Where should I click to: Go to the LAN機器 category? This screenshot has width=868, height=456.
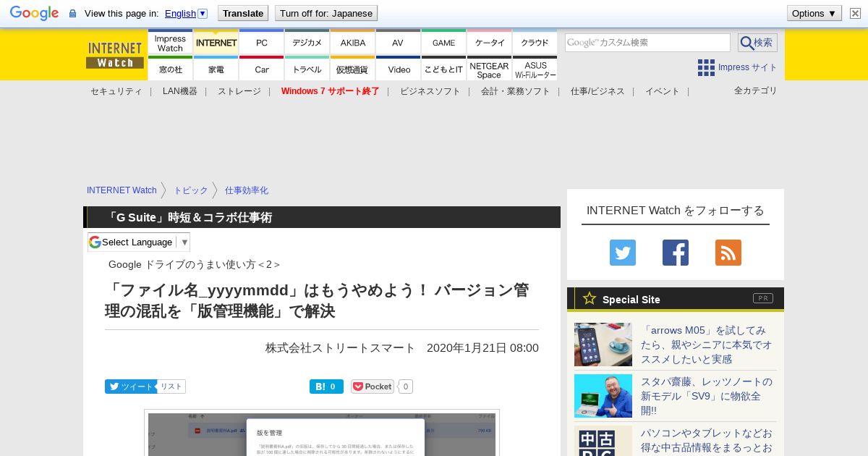pyautogui.click(x=179, y=91)
